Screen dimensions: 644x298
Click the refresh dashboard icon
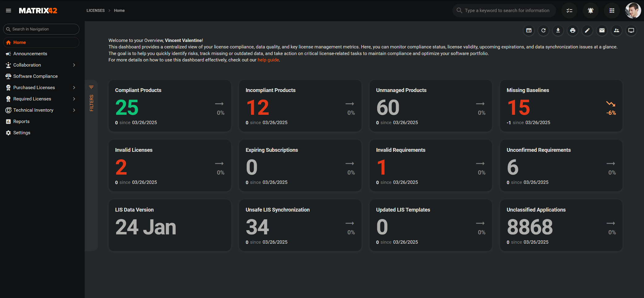click(x=543, y=31)
